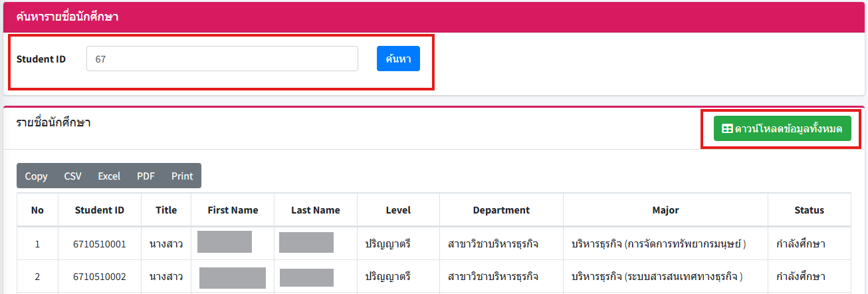Screen dimensions: 868x294
Task: Sort the table by the No column
Action: click(x=37, y=210)
